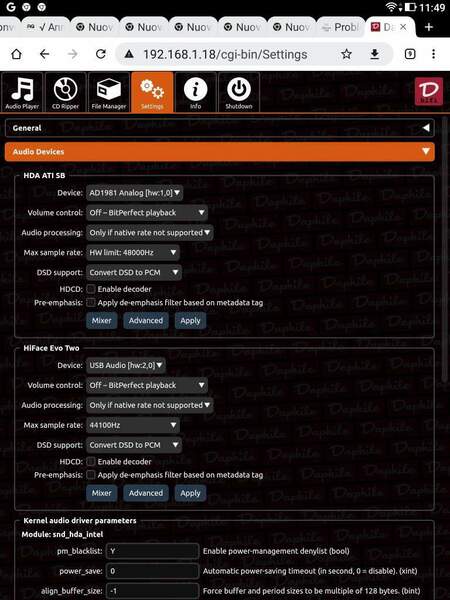Navigate back in the browser
Screen dimensions: 450x600
45,54
